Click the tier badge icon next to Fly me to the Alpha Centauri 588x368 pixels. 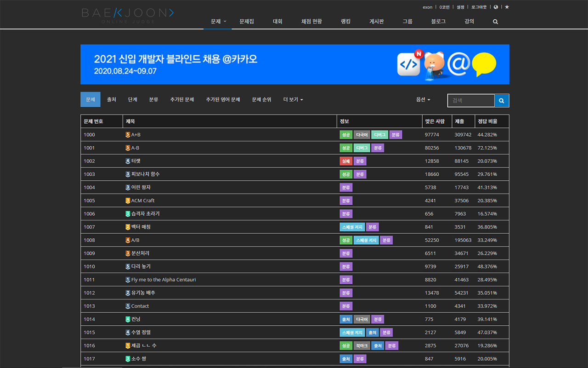128,280
